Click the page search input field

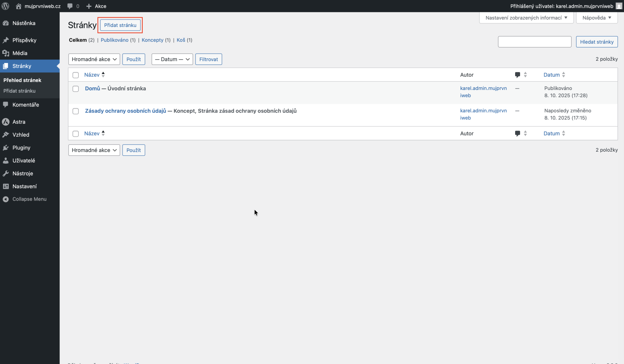pyautogui.click(x=534, y=42)
